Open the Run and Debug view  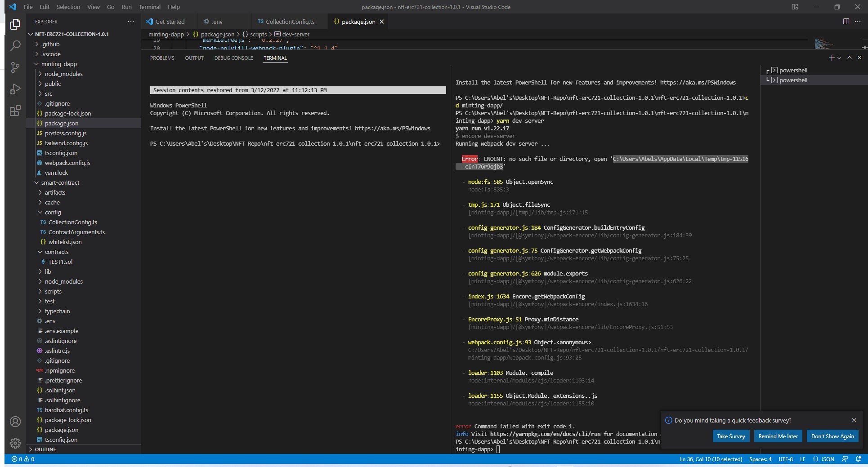coord(16,89)
